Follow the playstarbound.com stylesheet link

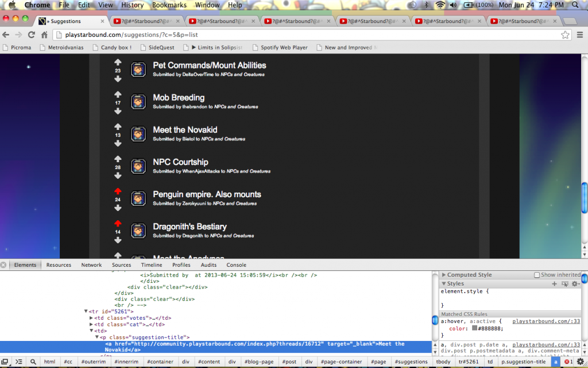click(546, 321)
